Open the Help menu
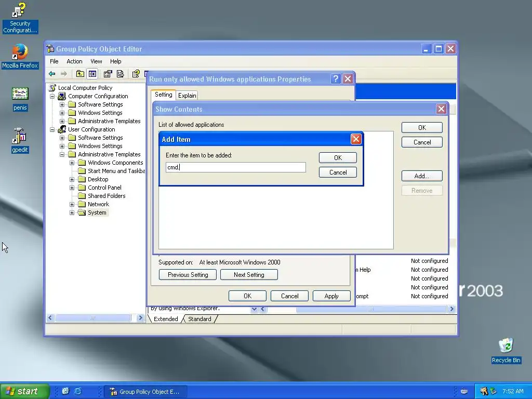The image size is (532, 399). 115,61
